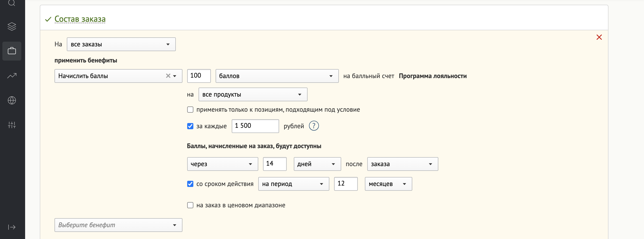Open the 'месяцев' unit dropdown

[x=388, y=184]
